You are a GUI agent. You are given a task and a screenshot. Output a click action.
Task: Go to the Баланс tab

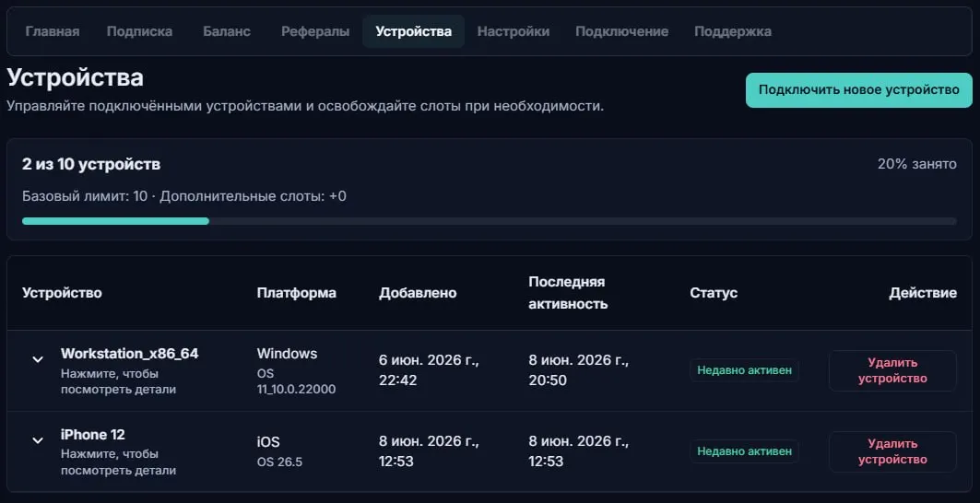tap(227, 31)
